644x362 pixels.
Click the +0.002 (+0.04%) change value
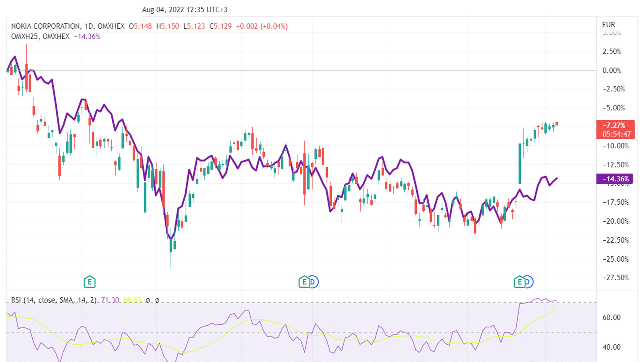[262, 26]
